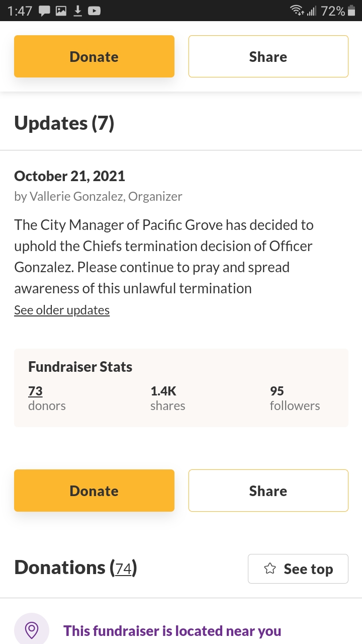
Task: Click the Donate button below Fundraiser Stats
Action: click(x=94, y=491)
